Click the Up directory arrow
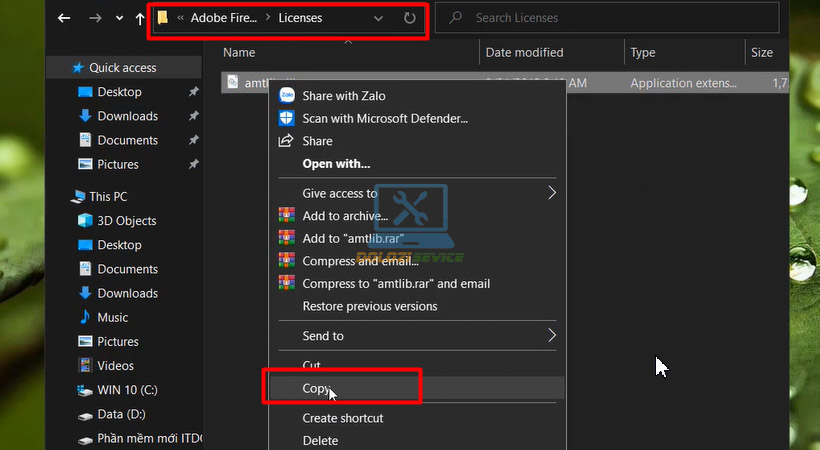Viewport: 820px width, 450px height. [x=140, y=18]
